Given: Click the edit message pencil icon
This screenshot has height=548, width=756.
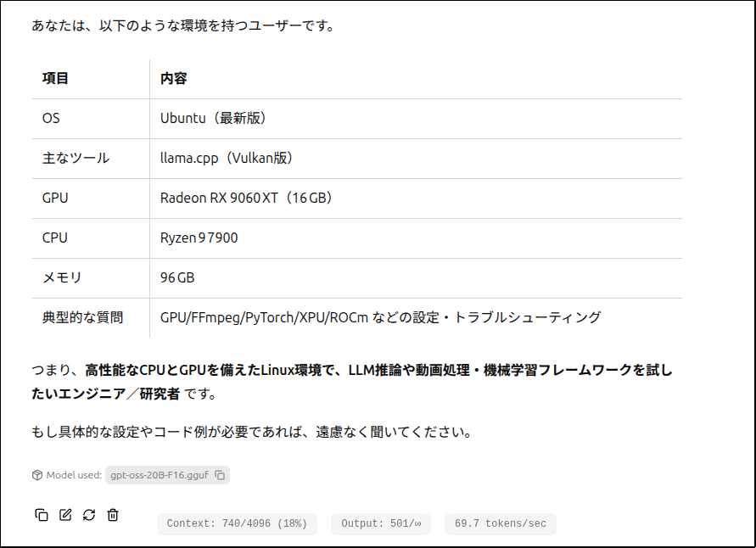Looking at the screenshot, I should click(x=65, y=515).
